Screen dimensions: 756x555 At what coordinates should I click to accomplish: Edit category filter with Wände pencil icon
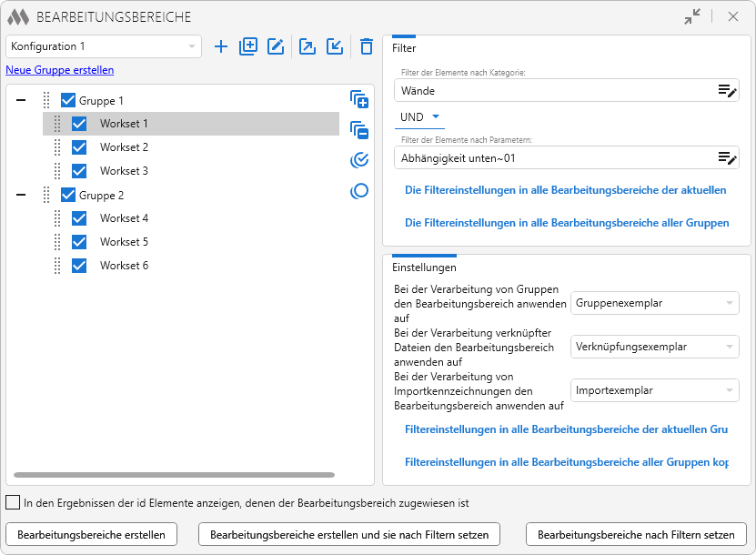pyautogui.click(x=727, y=90)
